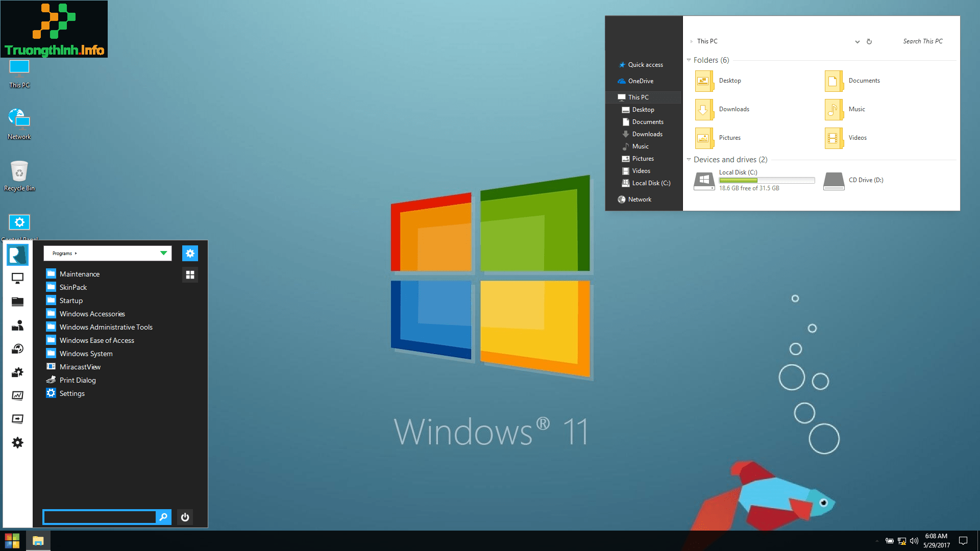980x551 pixels.
Task: Open the Downloads folder in Explorer pane
Action: [722, 109]
